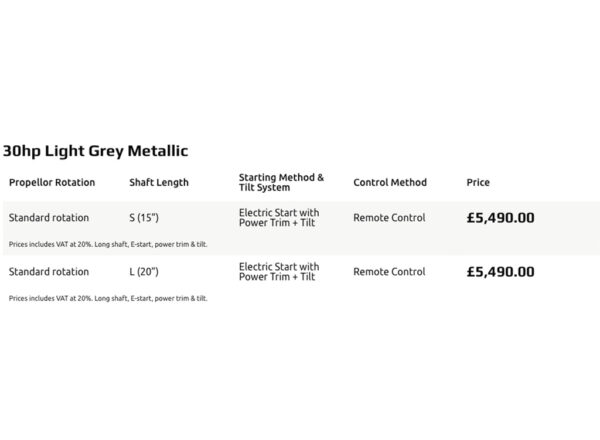Select Remote Control in the second row
Screen dimensions: 600x440
point(389,271)
